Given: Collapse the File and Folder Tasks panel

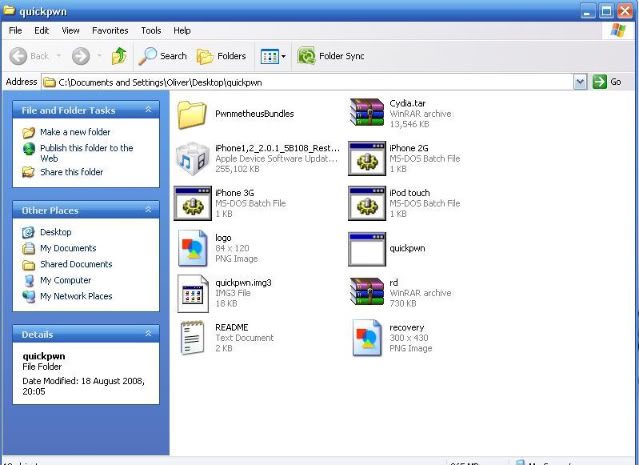Looking at the screenshot, I should (x=148, y=110).
